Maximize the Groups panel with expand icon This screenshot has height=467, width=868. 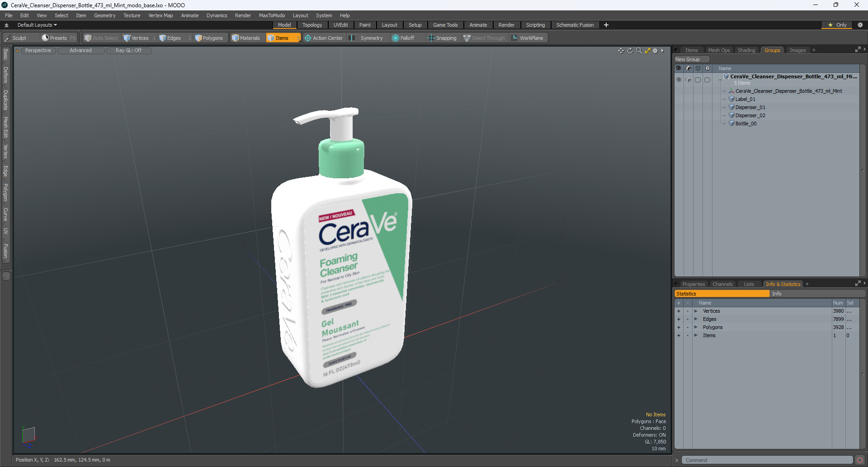coord(858,50)
